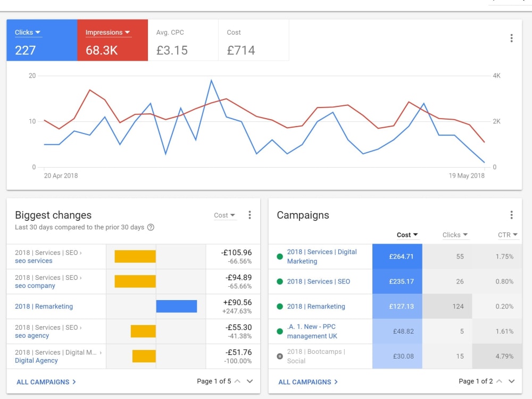Go to previous page in Campaigns card
This screenshot has height=399, width=532.
(499, 381)
